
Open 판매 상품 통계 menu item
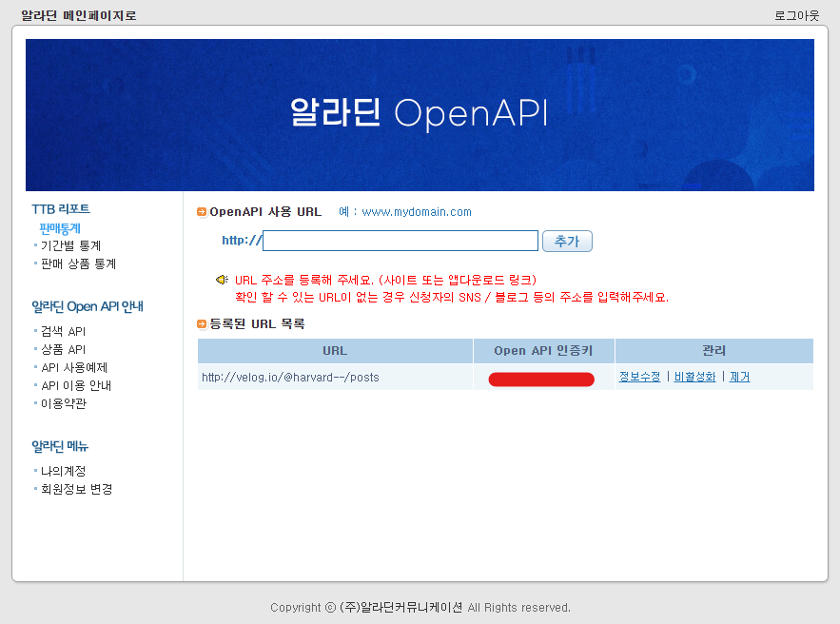(x=78, y=264)
